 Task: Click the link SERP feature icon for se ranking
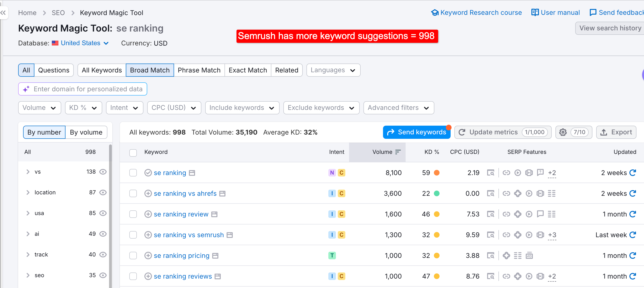click(506, 173)
